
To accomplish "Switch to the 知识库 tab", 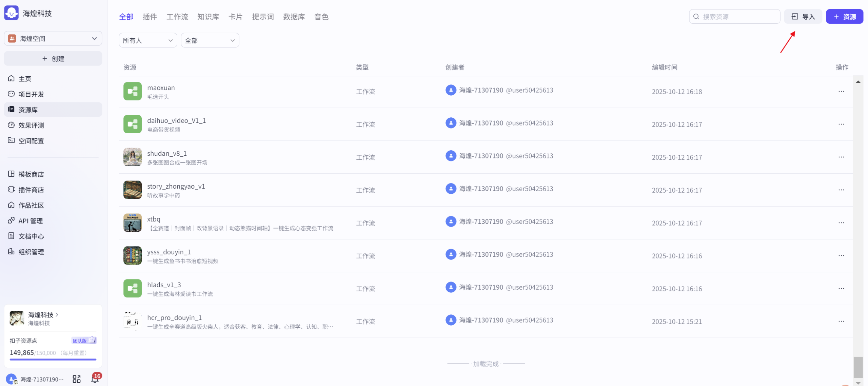I will 208,17.
